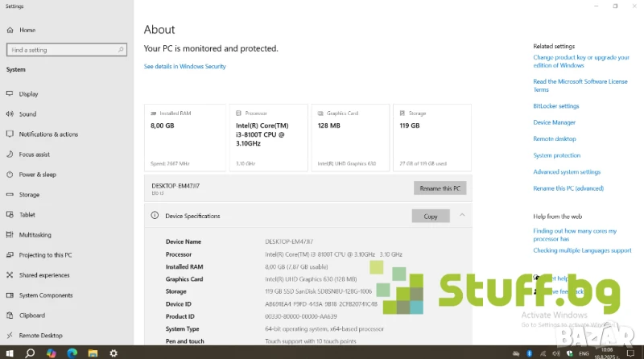Collapse the Device Specifications section
The image size is (644, 359).
pos(462,216)
